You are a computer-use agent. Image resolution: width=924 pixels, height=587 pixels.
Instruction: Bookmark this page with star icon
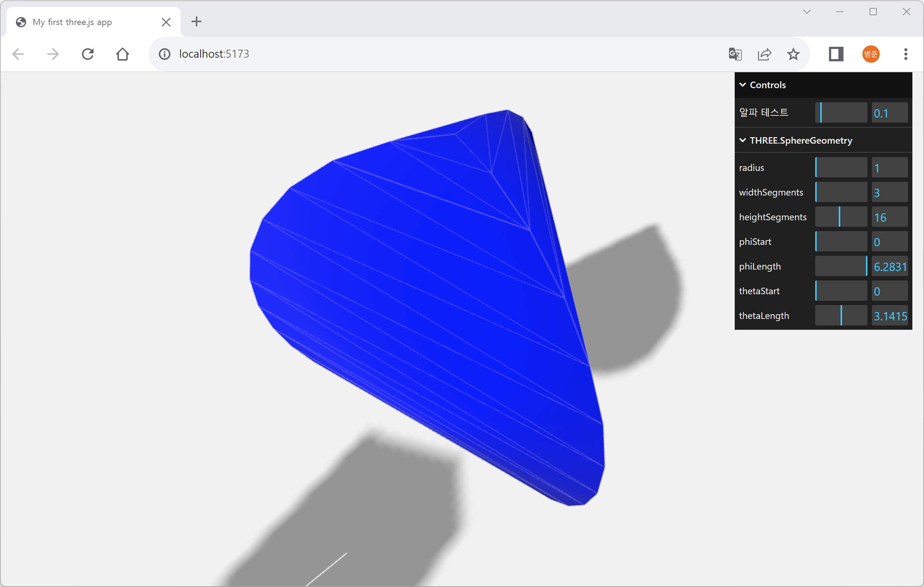click(x=793, y=54)
